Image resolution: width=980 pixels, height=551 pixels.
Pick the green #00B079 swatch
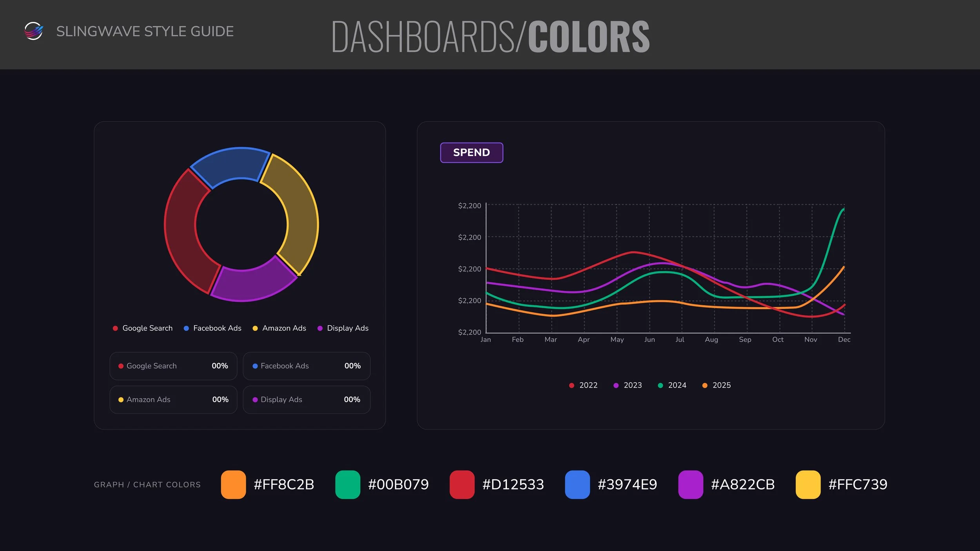[348, 484]
